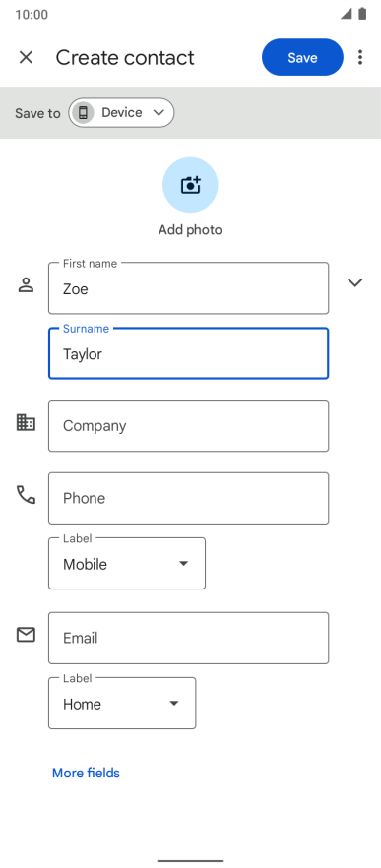Viewport: 381px width, 868px height.
Task: Open the Home email label dropdown
Action: (x=122, y=703)
